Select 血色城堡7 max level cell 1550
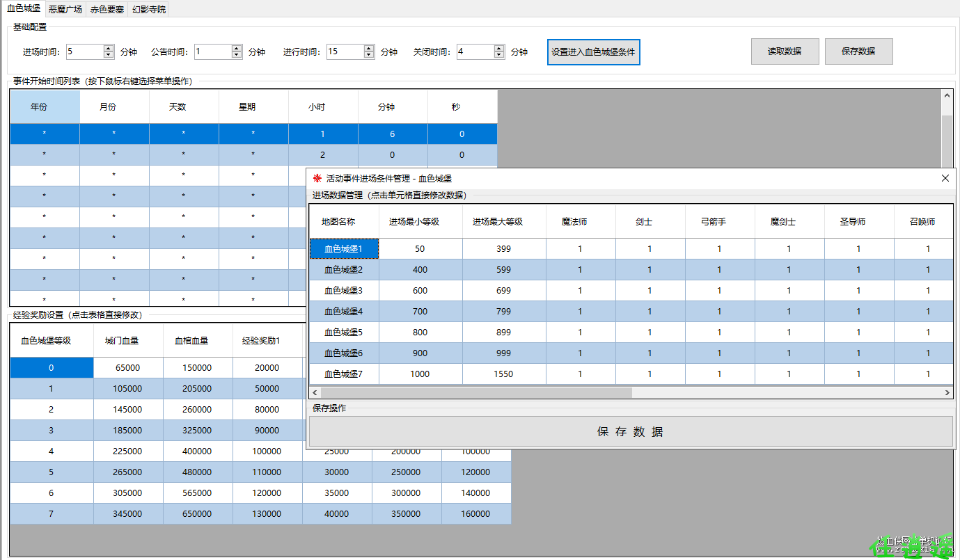Viewport: 960px width, 560px height. point(503,374)
